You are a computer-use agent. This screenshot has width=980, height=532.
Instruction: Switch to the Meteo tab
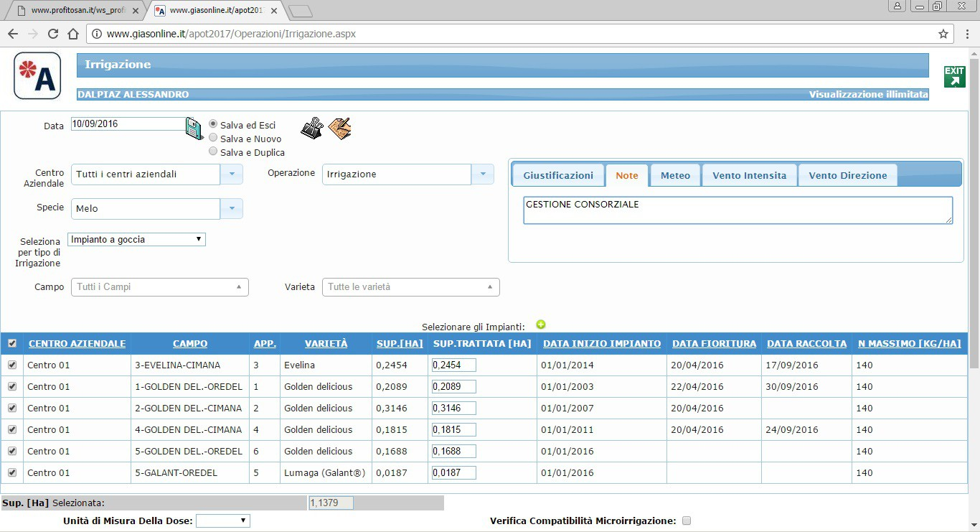[x=675, y=175]
